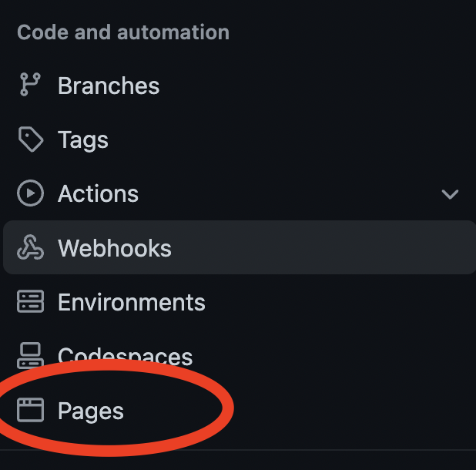Click the Codespaces monitor icon
This screenshot has height=470, width=476.
pos(30,356)
